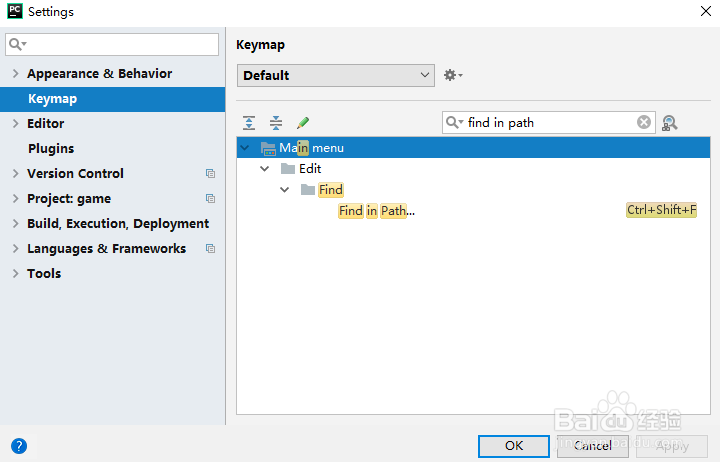Open the keymap gear options menu
This screenshot has width=720, height=462.
(x=453, y=75)
